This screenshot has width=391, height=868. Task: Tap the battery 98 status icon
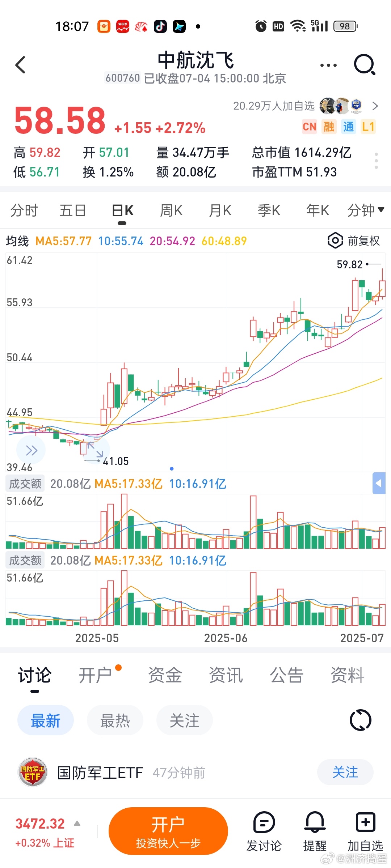click(x=345, y=26)
